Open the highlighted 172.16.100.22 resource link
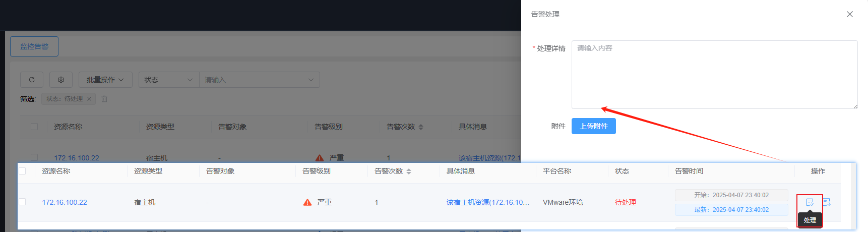The height and width of the screenshot is (232, 868). point(65,202)
